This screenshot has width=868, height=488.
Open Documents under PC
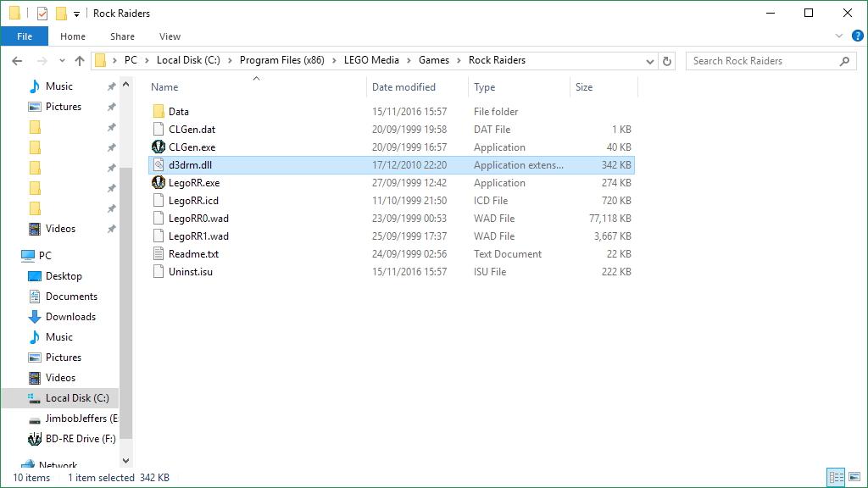[x=71, y=297]
